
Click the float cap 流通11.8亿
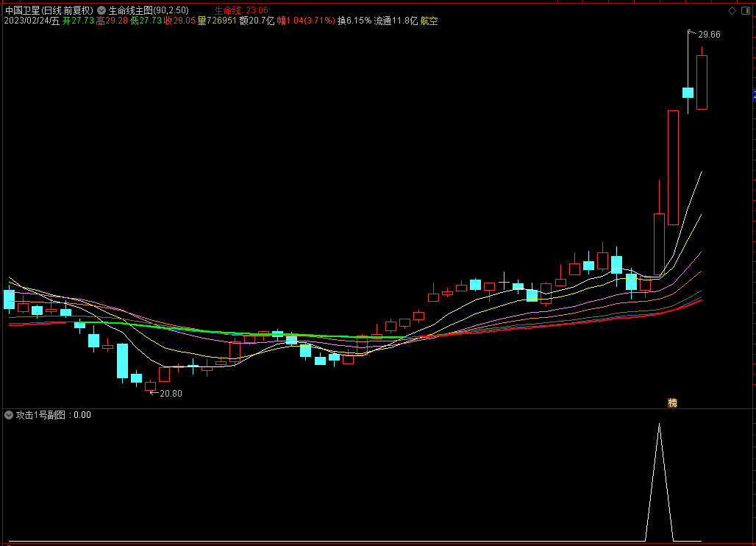(x=396, y=21)
